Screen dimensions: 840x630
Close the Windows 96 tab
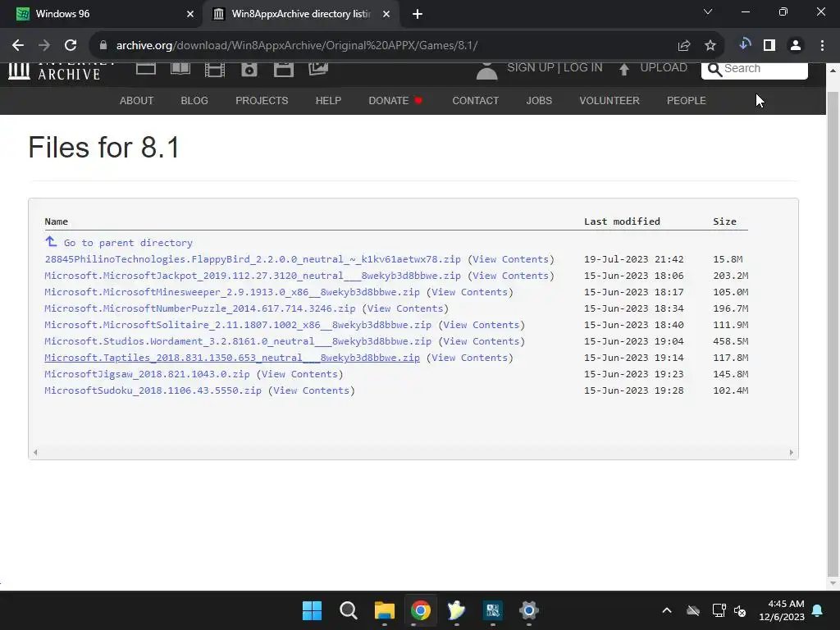(190, 14)
